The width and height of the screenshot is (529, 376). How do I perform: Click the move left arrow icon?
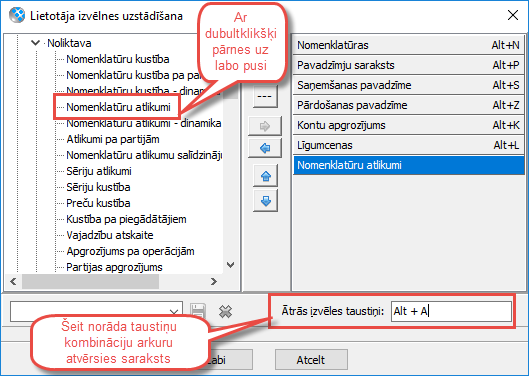[265, 148]
